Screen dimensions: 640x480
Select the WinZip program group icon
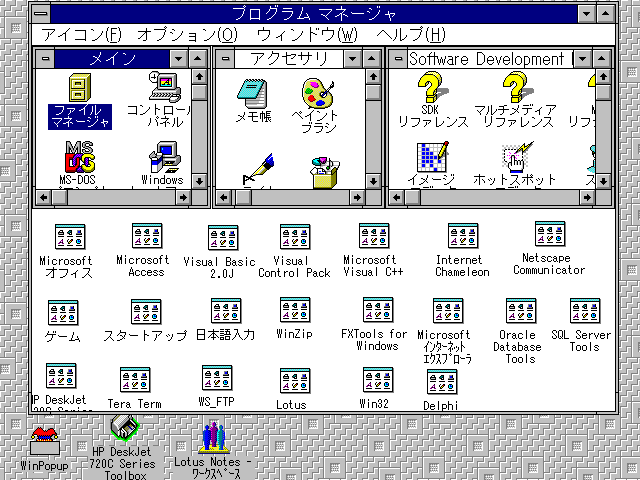click(294, 311)
